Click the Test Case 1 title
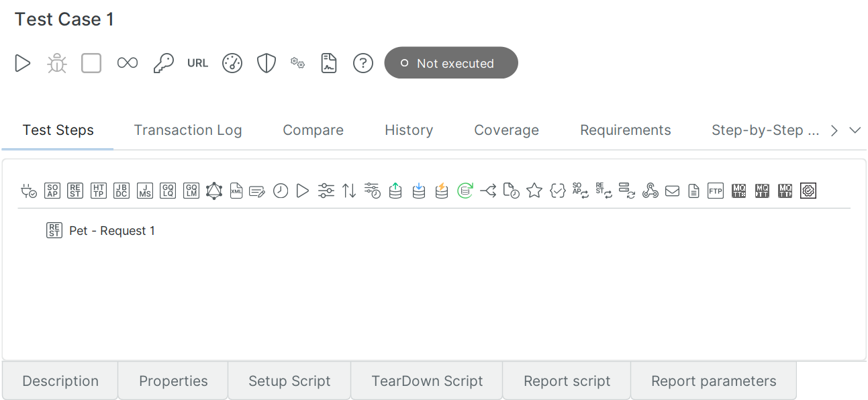 64,19
